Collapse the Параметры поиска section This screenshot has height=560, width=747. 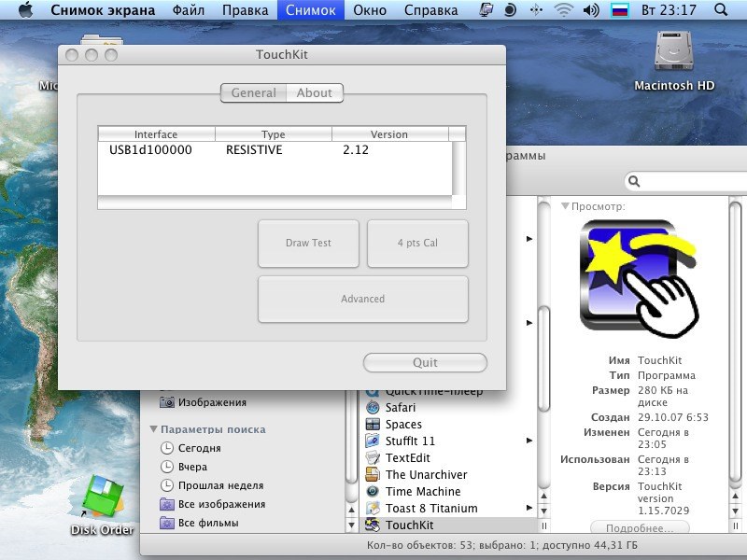(154, 430)
